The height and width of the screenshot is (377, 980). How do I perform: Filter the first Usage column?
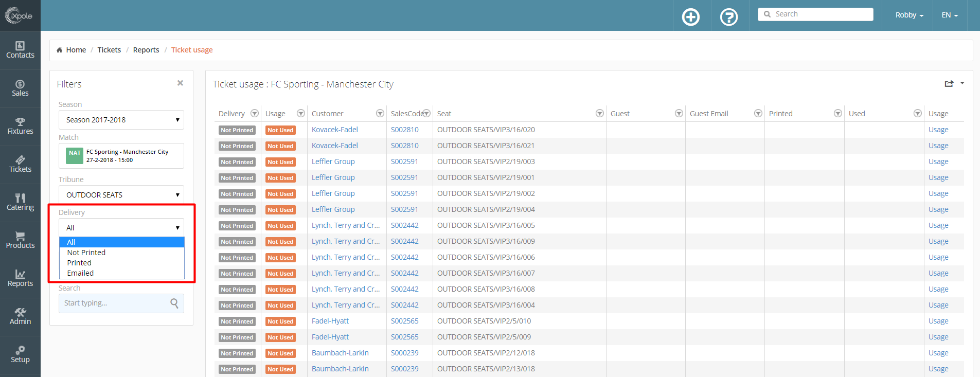[x=301, y=113]
